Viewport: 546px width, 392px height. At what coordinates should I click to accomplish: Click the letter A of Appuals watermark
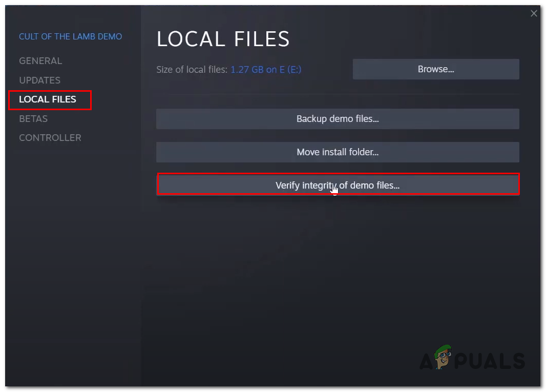pos(426,361)
